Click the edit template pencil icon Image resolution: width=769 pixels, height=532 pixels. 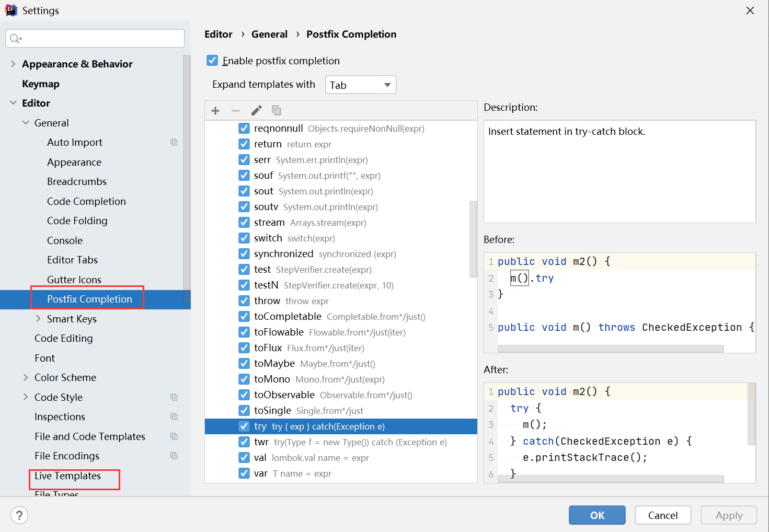point(256,111)
